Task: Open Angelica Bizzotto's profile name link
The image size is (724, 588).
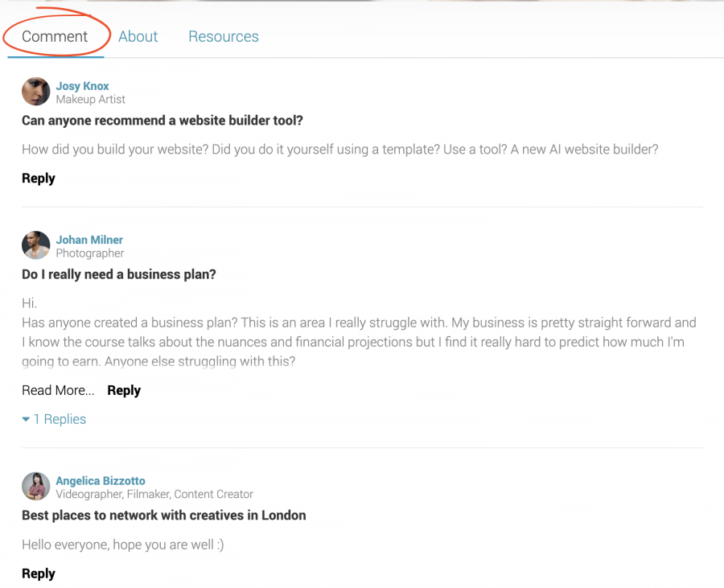Action: click(x=101, y=480)
